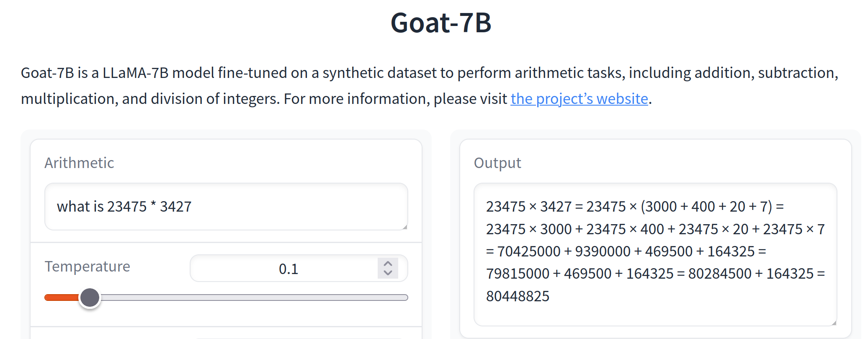Screen dimensions: 868x339
Task: Click the Arithmetic question text box
Action: coord(226,207)
